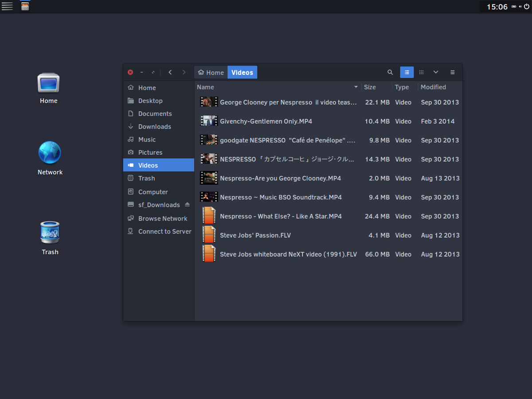
Task: Select file name Givenchy-Gentlemen Only.MP4
Action: [x=266, y=121]
